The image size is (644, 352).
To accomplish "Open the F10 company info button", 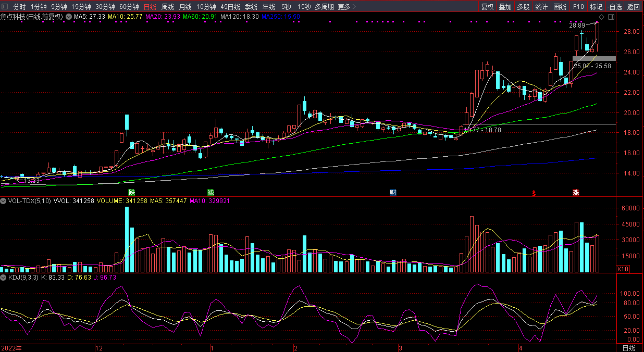I will (x=578, y=7).
